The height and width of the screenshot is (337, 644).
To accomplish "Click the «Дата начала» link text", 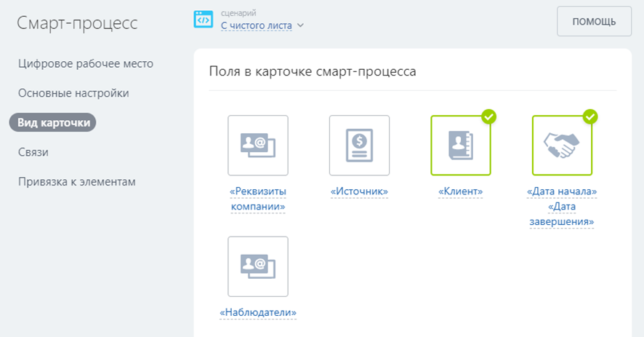I will click(x=562, y=191).
